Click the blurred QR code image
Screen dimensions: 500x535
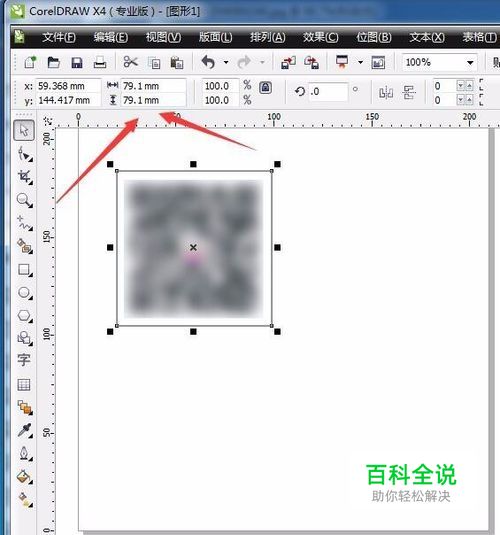194,248
